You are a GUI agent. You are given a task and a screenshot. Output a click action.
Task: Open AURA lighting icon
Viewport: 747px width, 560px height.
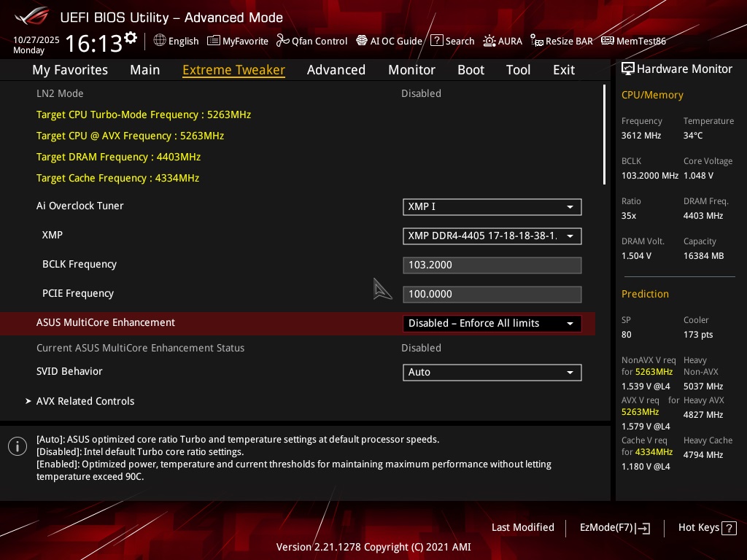(489, 41)
